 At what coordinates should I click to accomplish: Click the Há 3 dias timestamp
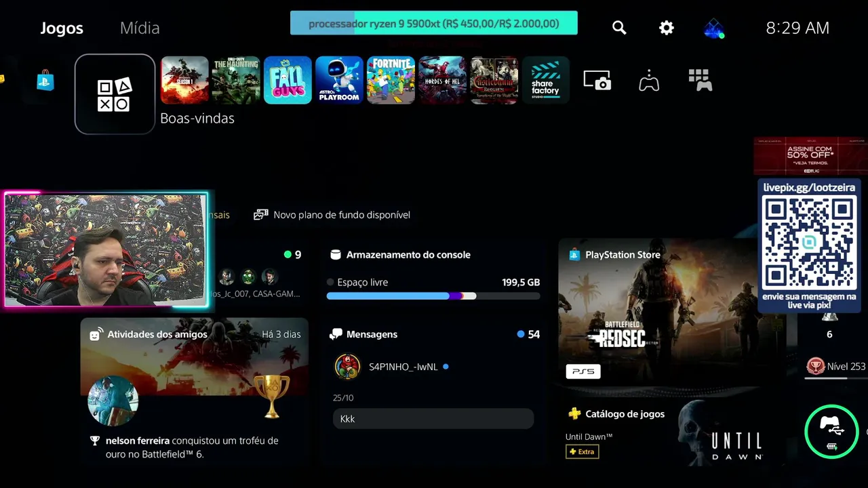(x=281, y=334)
